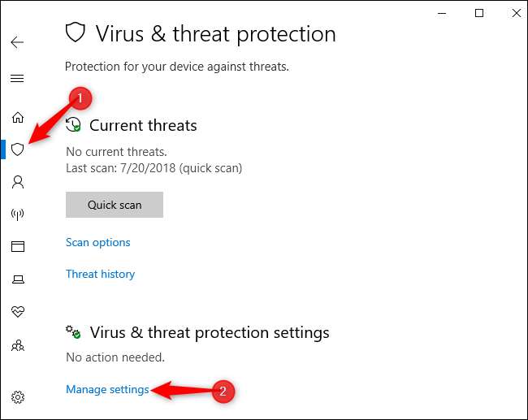The height and width of the screenshot is (420, 528).
Task: Open the Settings gear at bottom
Action: [17, 397]
